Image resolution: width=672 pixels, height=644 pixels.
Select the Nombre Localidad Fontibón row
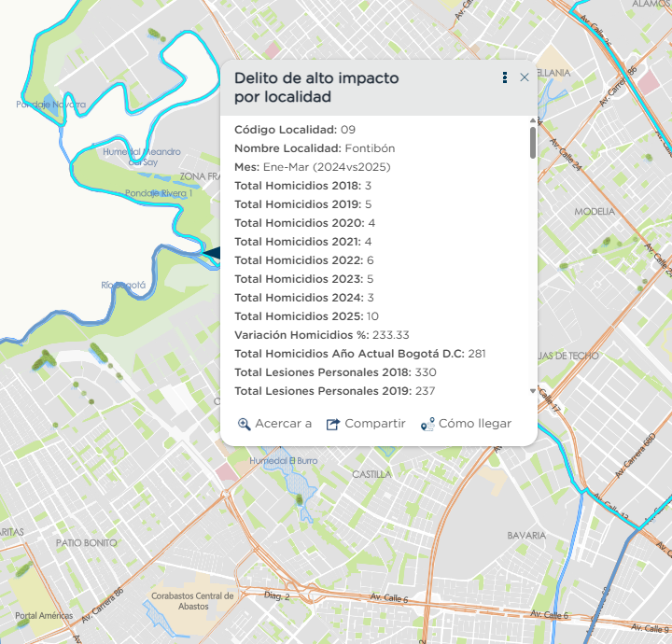[x=315, y=148]
